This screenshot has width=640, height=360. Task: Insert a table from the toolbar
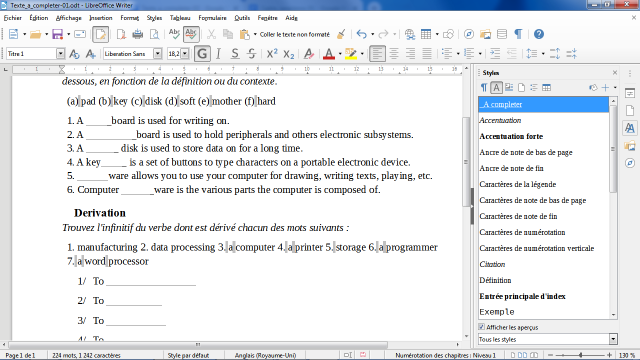click(x=426, y=34)
